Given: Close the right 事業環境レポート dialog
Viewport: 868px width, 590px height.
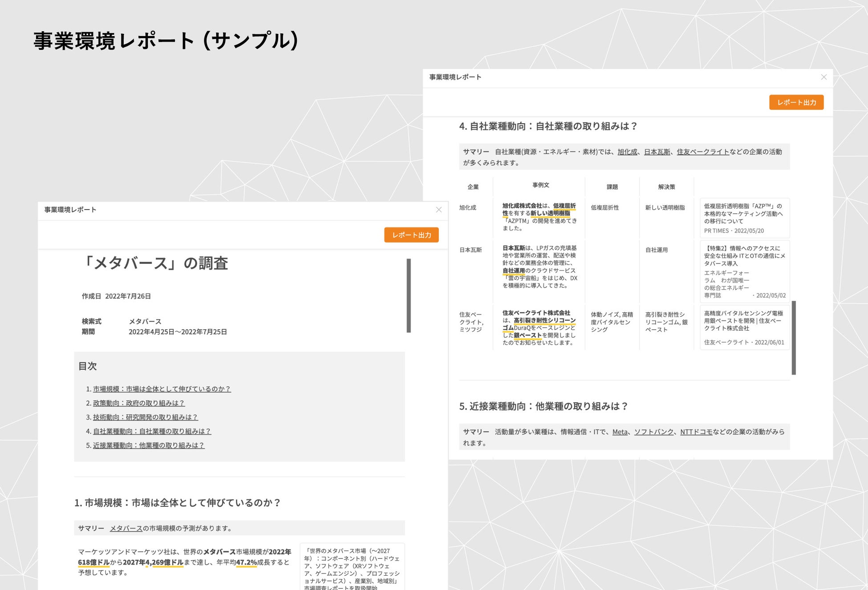Looking at the screenshot, I should coord(823,77).
